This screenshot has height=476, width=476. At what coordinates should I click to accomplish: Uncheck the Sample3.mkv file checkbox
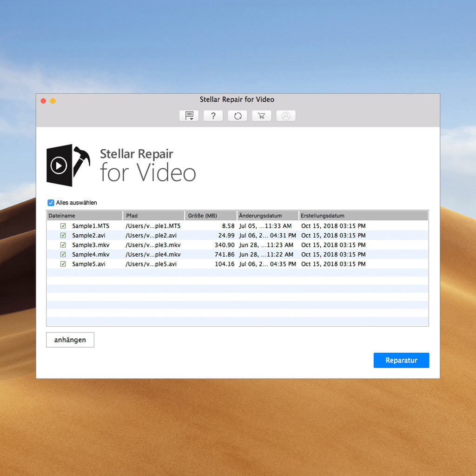(63, 245)
